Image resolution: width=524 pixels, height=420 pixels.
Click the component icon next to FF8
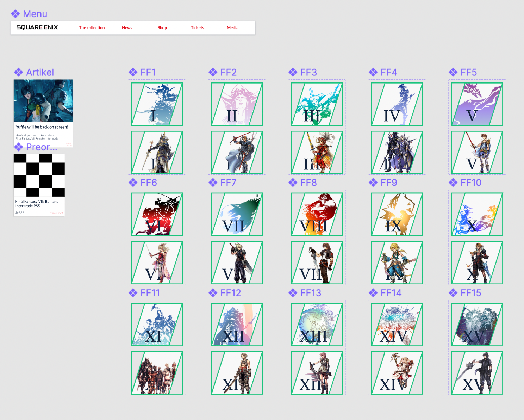pos(293,183)
